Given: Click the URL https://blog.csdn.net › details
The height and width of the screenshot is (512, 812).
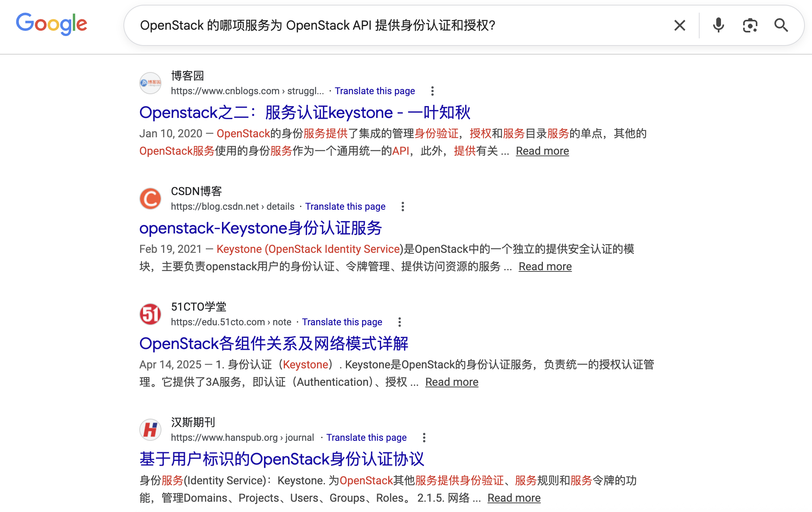Looking at the screenshot, I should click(x=233, y=207).
